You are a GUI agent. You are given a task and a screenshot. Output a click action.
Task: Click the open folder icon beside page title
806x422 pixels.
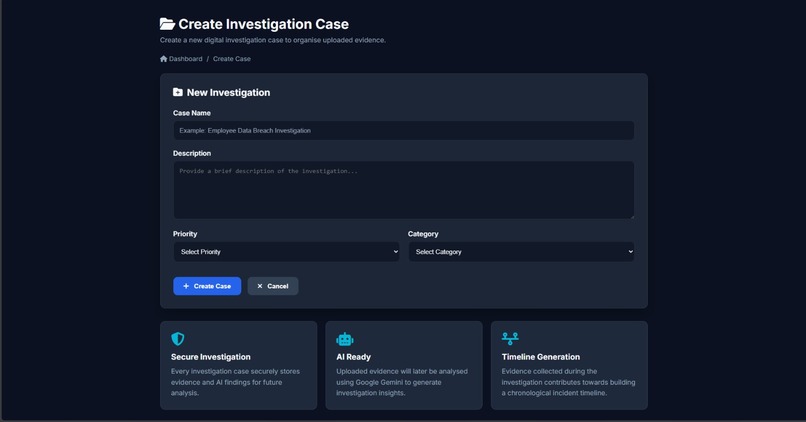[x=167, y=24]
